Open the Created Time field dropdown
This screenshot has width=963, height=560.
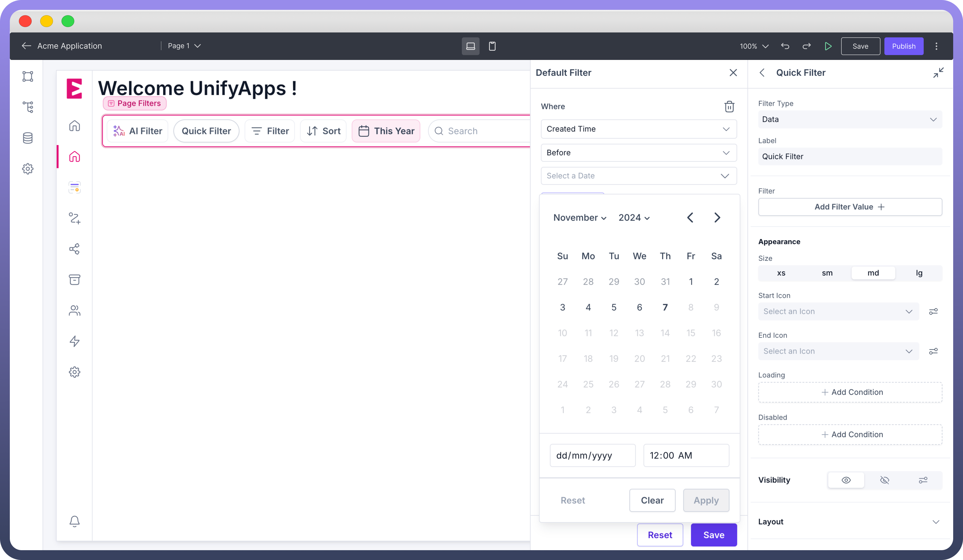pyautogui.click(x=638, y=129)
